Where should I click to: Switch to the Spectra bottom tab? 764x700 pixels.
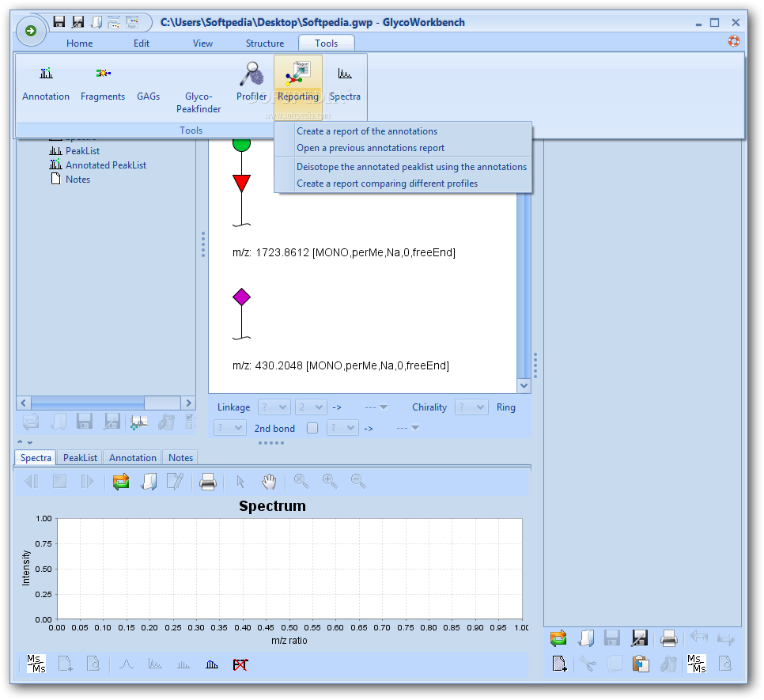tap(36, 457)
